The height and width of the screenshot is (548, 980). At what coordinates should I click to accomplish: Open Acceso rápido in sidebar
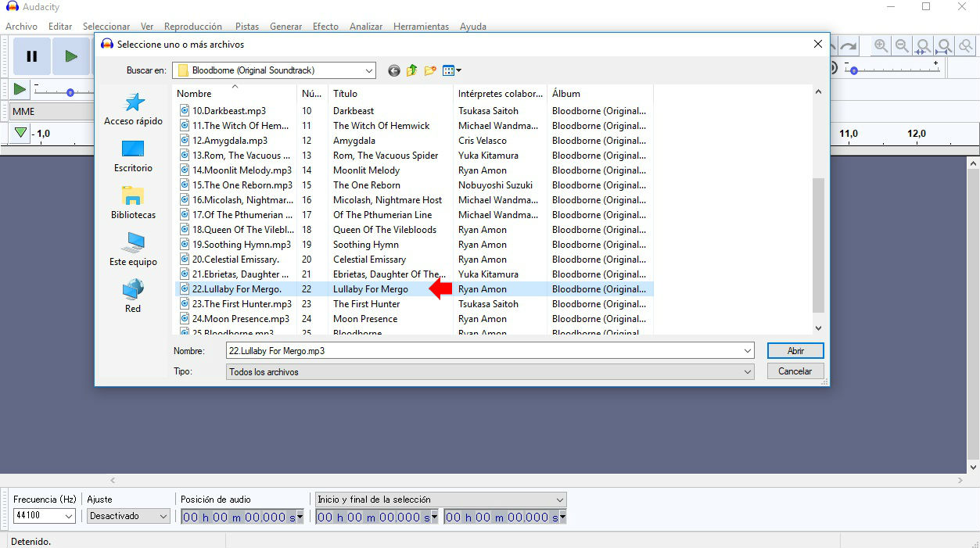(133, 109)
